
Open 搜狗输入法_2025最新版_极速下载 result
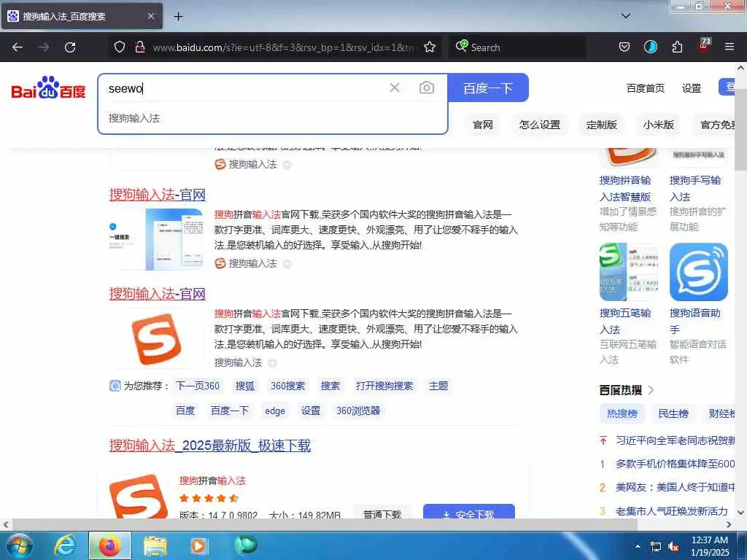tap(210, 446)
